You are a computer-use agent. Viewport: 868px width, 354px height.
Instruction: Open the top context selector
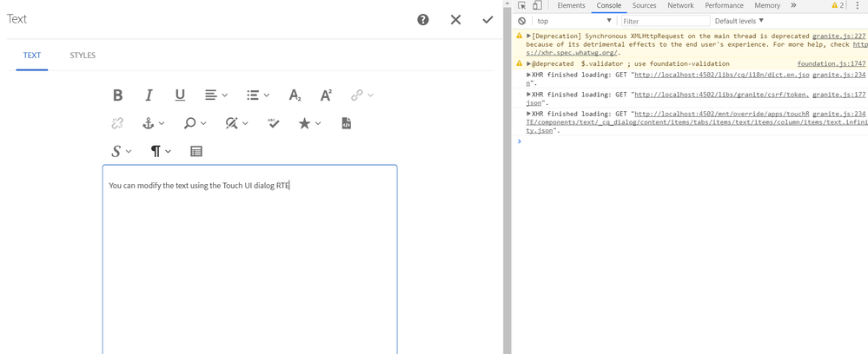[574, 21]
